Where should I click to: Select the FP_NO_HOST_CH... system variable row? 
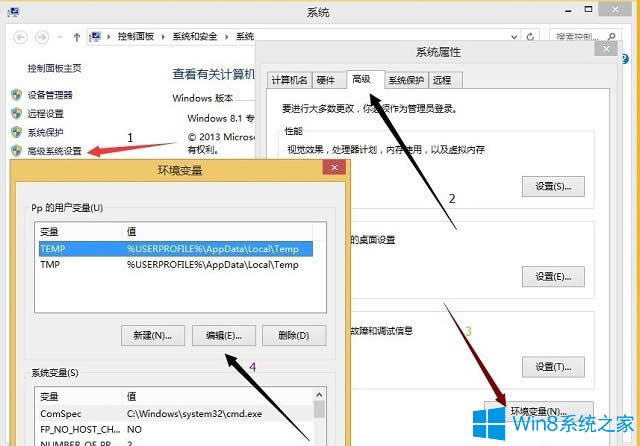[176, 429]
